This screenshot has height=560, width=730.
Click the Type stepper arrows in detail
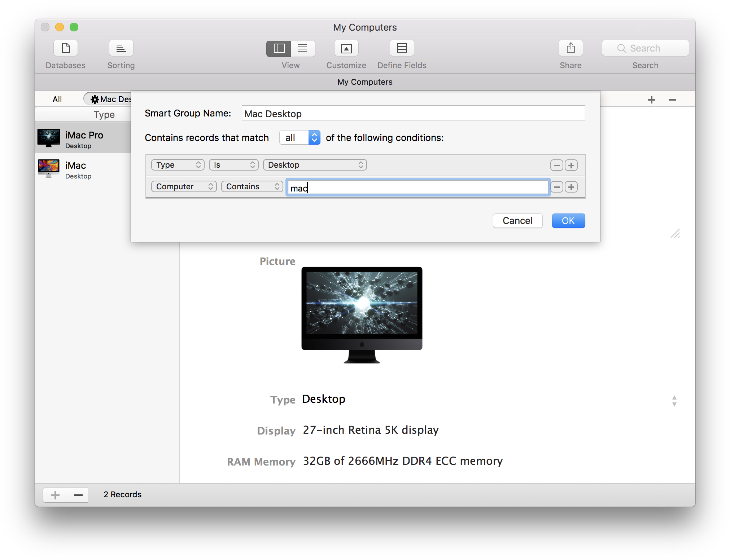(674, 401)
